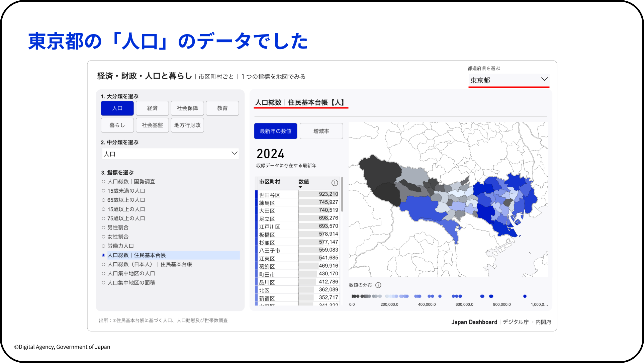Choose 女性割合 radio option
This screenshot has width=644, height=363.
tap(103, 237)
